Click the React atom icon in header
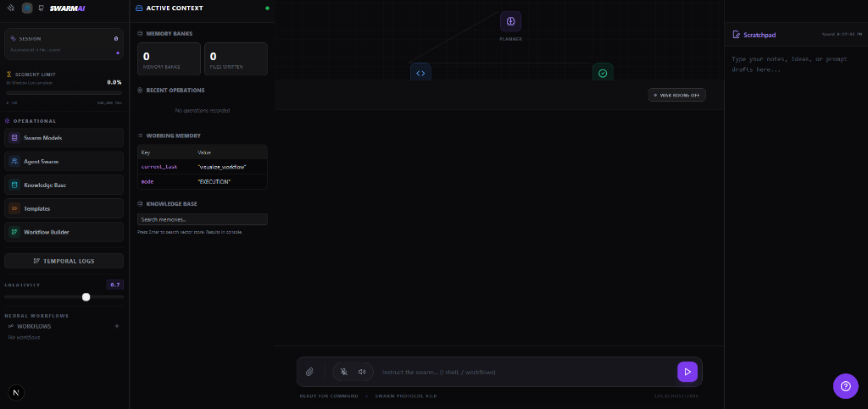This screenshot has width=868, height=409. [x=27, y=8]
